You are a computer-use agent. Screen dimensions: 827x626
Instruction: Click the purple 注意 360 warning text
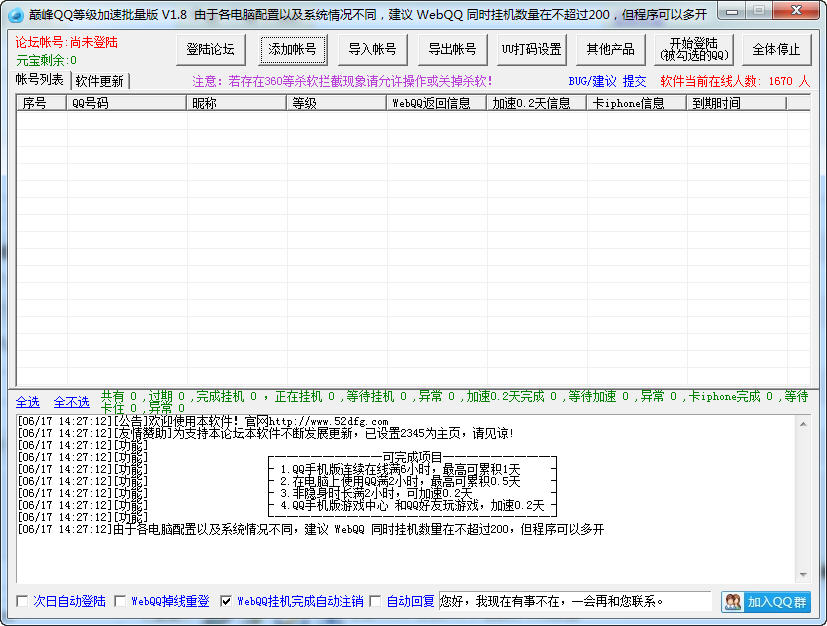(x=342, y=81)
